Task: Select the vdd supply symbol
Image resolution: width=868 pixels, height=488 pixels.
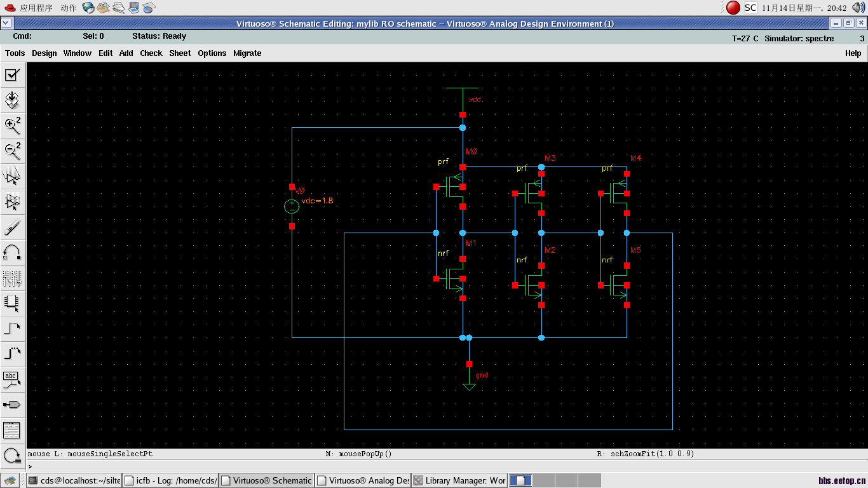Action: (463, 100)
